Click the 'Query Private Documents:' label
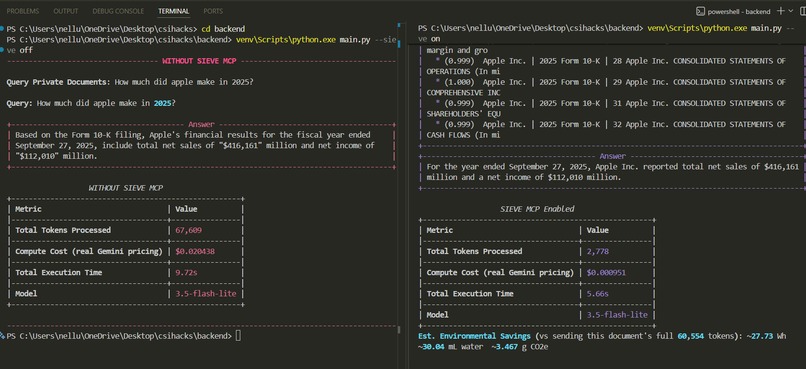 [x=58, y=82]
